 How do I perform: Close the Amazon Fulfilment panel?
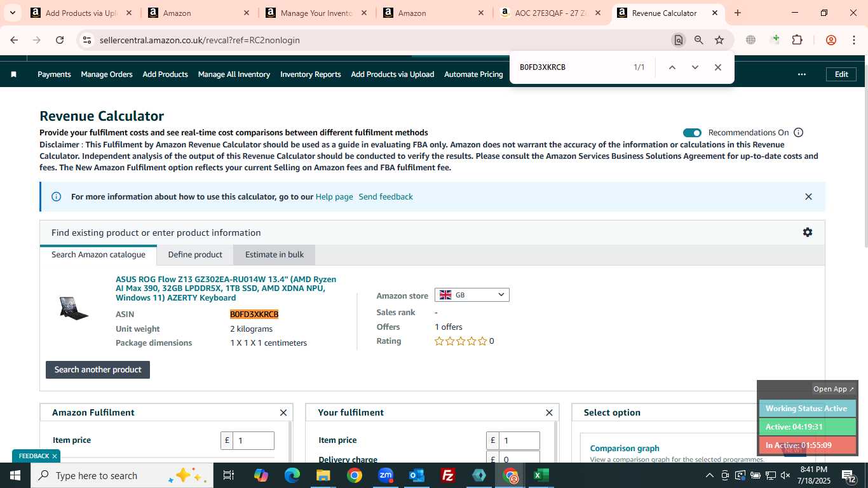coord(283,413)
